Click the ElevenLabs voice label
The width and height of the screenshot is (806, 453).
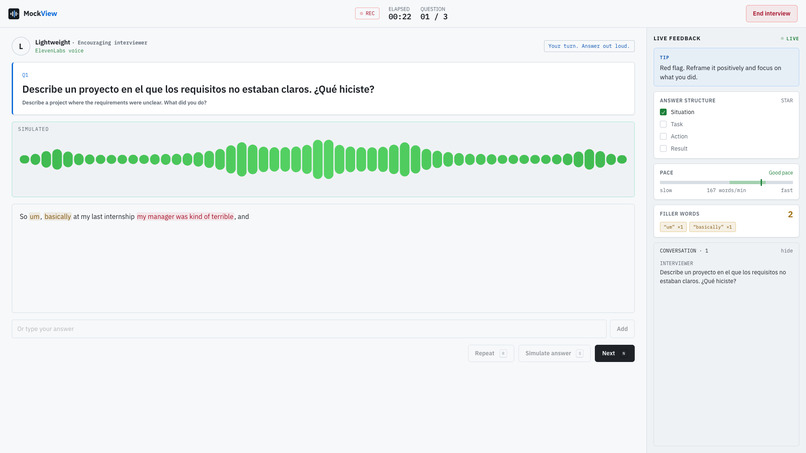pyautogui.click(x=59, y=51)
